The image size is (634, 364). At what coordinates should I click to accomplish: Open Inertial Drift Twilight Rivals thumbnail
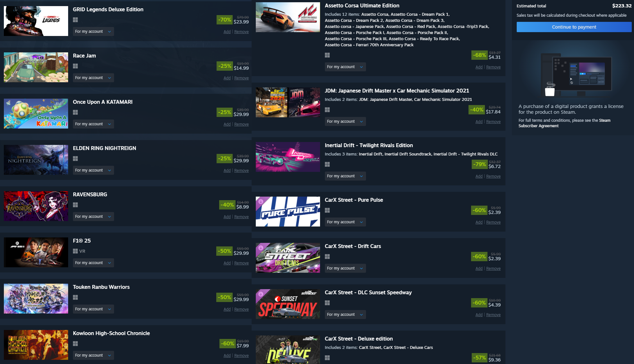[x=288, y=157]
